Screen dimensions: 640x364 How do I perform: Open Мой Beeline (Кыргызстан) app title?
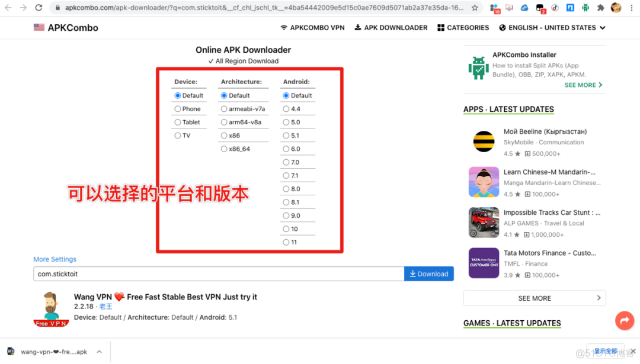(545, 131)
